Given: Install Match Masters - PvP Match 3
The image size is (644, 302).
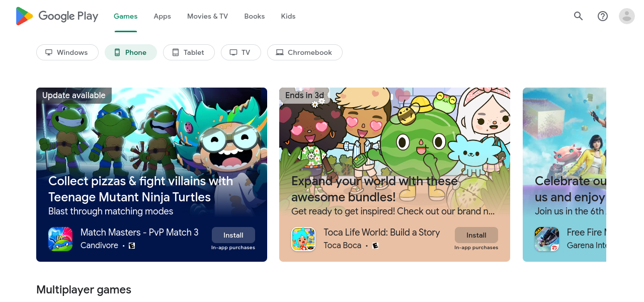Looking at the screenshot, I should pyautogui.click(x=233, y=235).
